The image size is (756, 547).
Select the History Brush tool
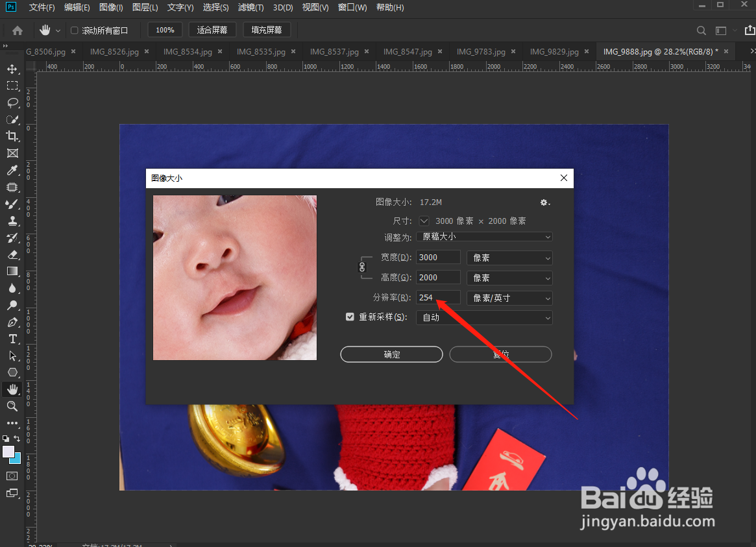point(12,237)
